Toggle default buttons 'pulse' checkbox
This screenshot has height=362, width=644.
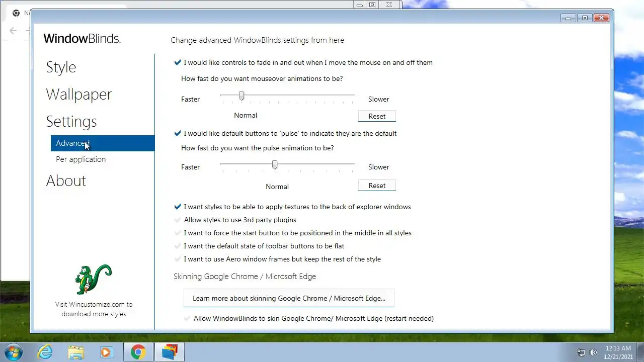click(x=177, y=133)
